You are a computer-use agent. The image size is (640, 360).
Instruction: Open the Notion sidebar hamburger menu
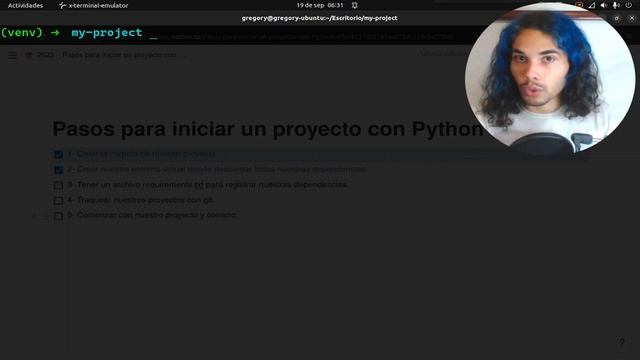(x=12, y=55)
